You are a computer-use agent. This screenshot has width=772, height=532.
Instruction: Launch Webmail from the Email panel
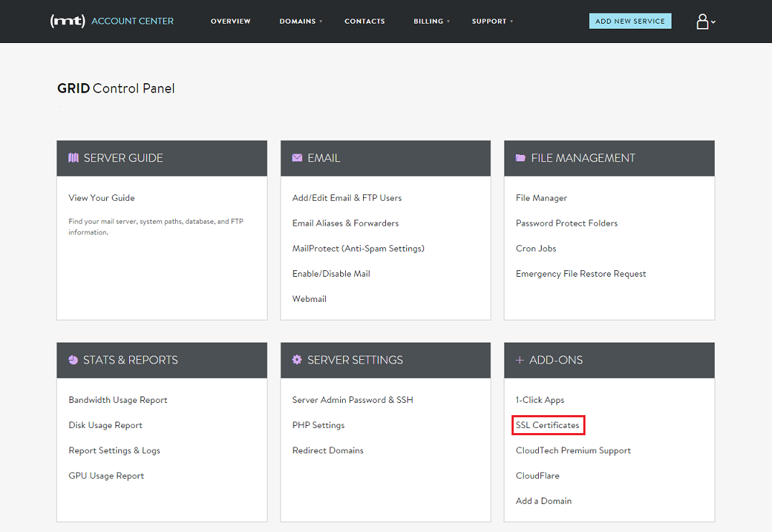pos(309,299)
